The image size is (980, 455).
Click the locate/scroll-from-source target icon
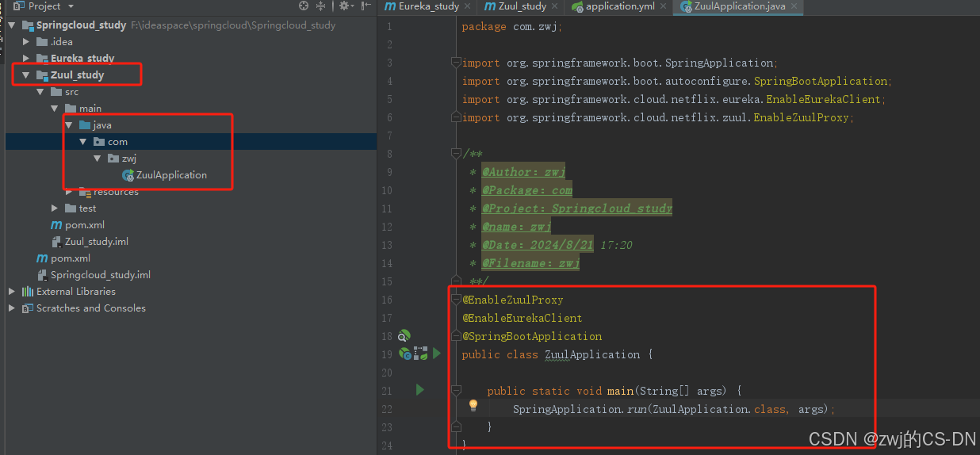[x=304, y=6]
